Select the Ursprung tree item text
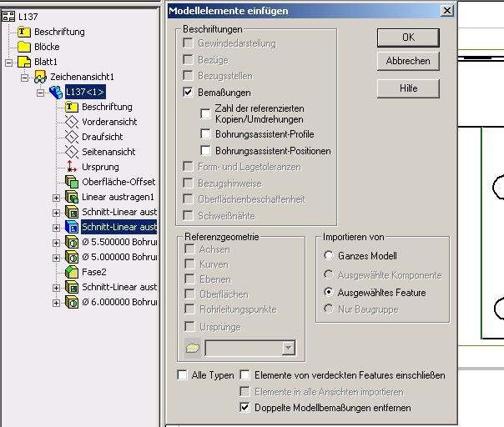The image size is (504, 427). tap(100, 167)
